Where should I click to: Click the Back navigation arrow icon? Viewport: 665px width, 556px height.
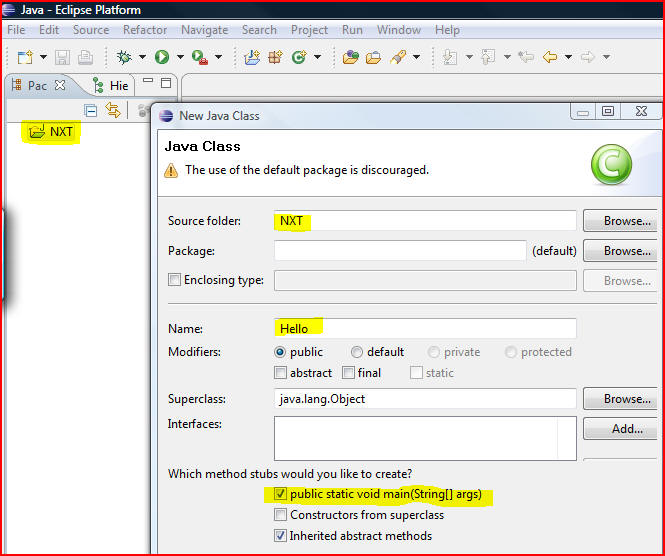550,57
